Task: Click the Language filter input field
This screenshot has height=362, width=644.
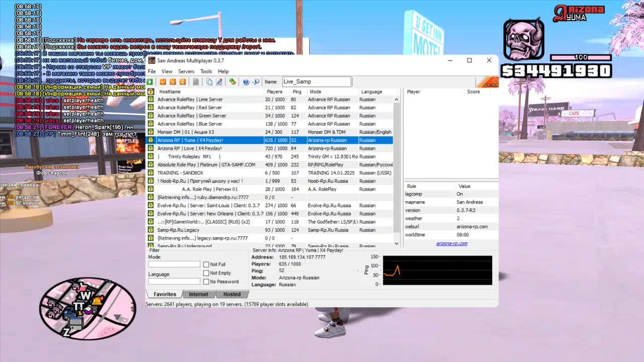Action: click(174, 282)
